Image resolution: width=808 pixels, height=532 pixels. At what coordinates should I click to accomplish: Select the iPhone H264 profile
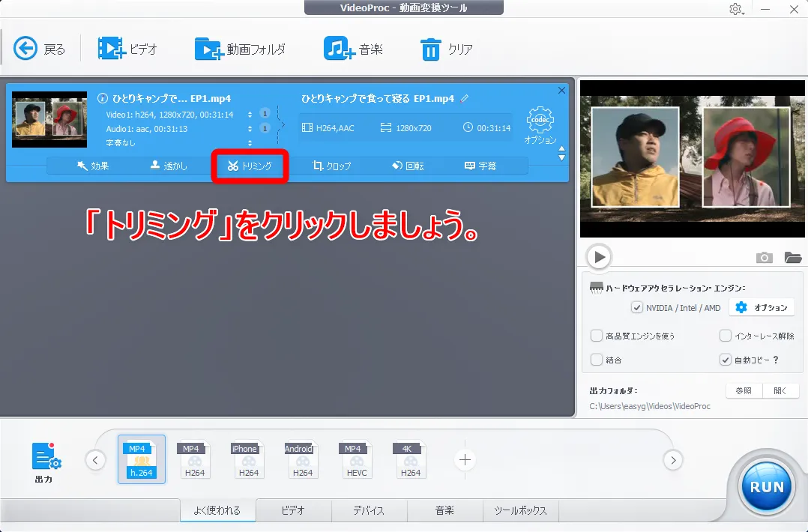[248, 459]
